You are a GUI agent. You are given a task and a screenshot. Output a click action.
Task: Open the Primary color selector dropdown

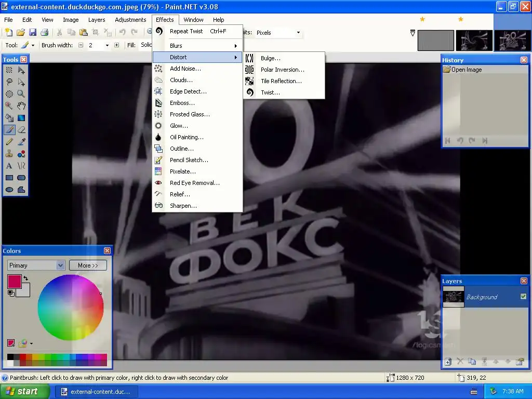pos(61,265)
